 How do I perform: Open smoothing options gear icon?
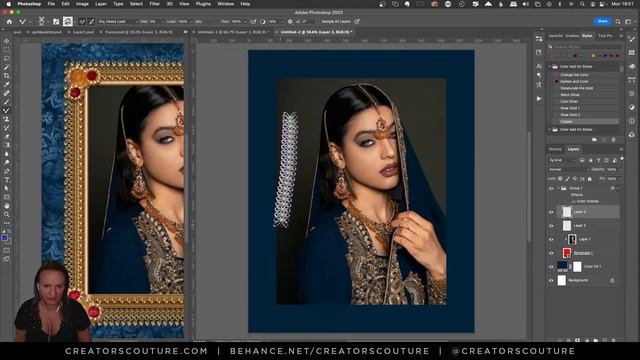tap(290, 22)
